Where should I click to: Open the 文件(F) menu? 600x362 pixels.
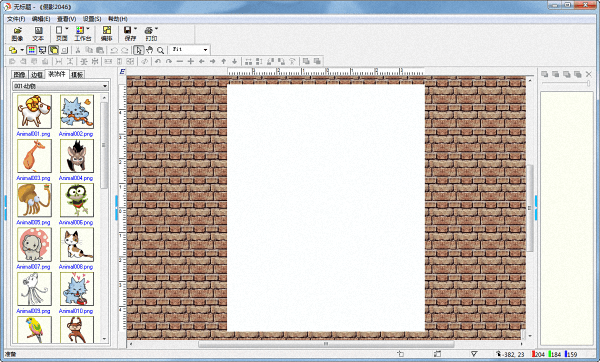(16, 19)
